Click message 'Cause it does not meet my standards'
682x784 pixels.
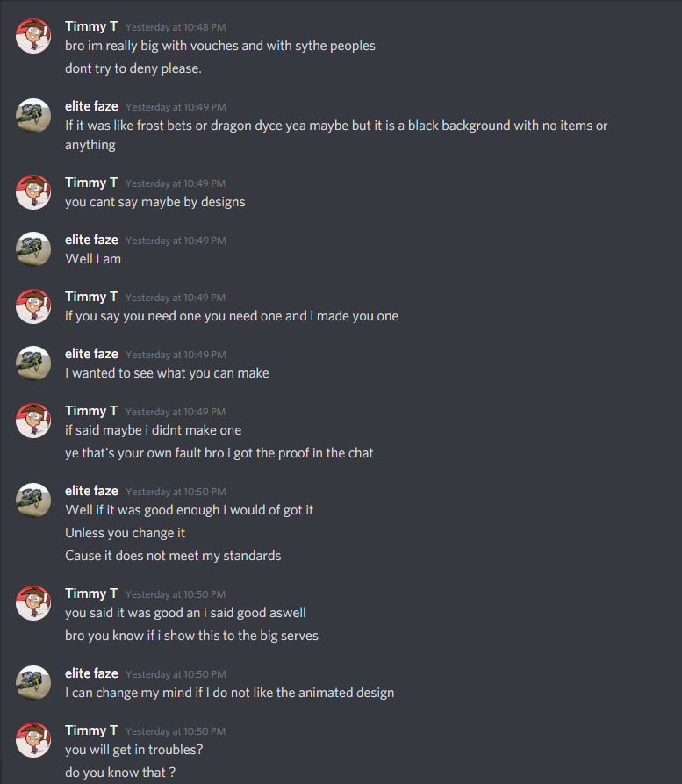click(173, 556)
